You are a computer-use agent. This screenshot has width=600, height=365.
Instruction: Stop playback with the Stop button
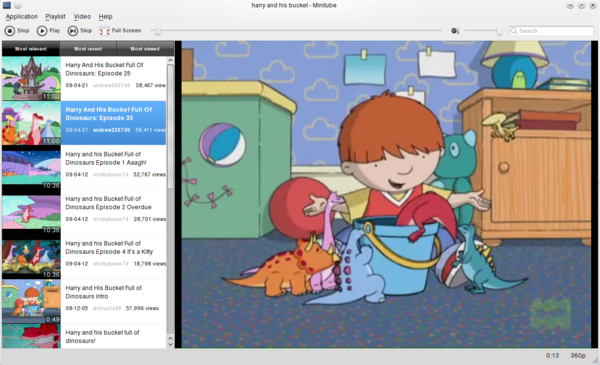tap(17, 31)
